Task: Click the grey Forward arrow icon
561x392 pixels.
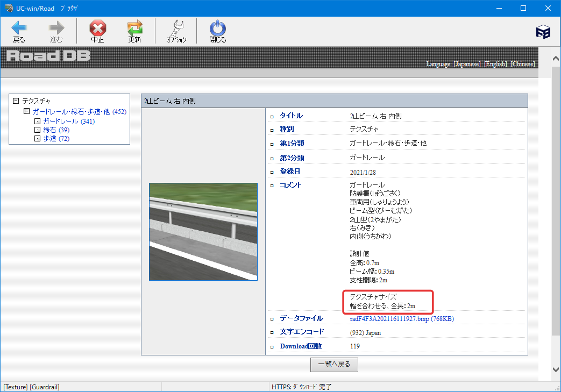Action: [x=56, y=27]
